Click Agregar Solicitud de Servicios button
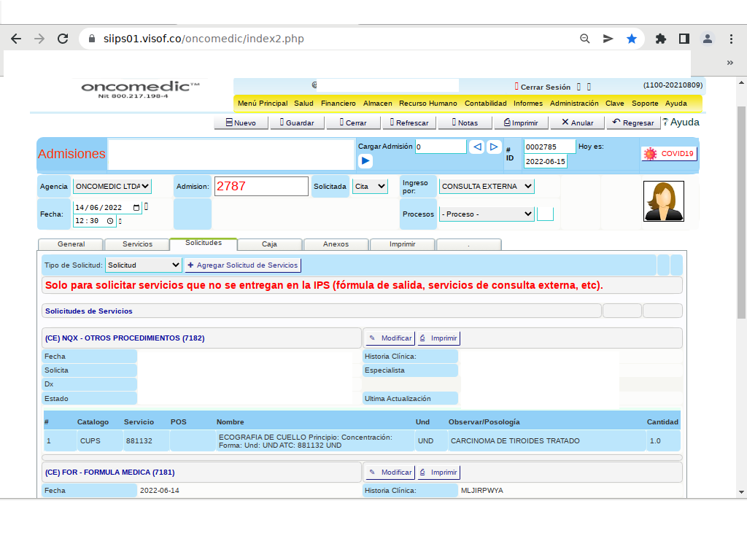Viewport: 747px width, 560px height. tap(243, 265)
